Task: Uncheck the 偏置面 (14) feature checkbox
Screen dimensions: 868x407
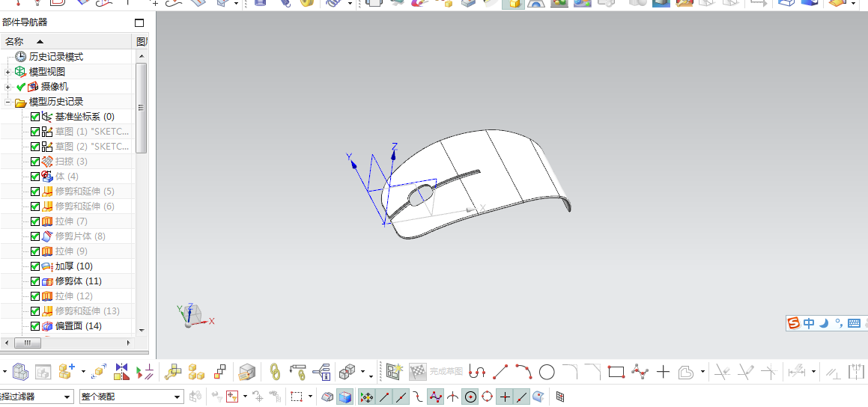Action: 35,325
